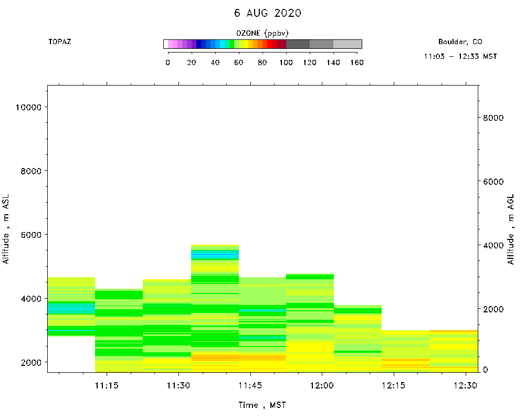Click the right AGL axis label '8000'

tap(493, 118)
